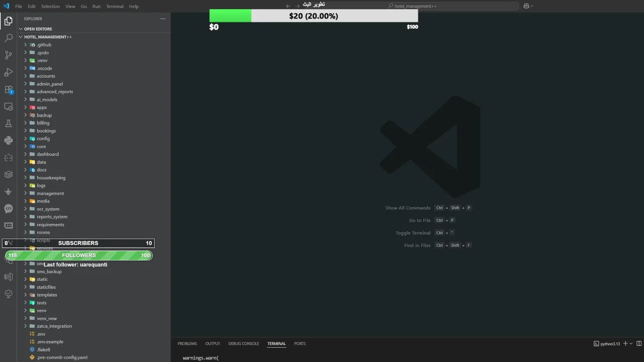The width and height of the screenshot is (644, 362).
Task: Go back using the title bar arrow
Action: pos(288,6)
